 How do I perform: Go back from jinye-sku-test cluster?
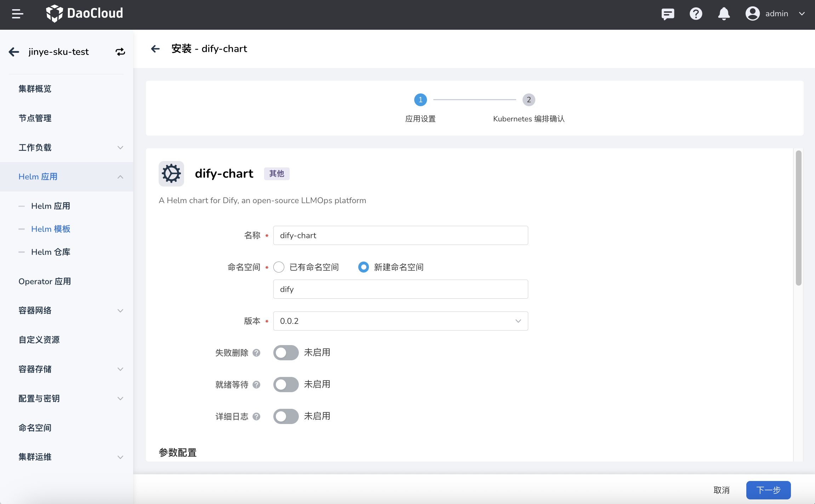pyautogui.click(x=14, y=52)
